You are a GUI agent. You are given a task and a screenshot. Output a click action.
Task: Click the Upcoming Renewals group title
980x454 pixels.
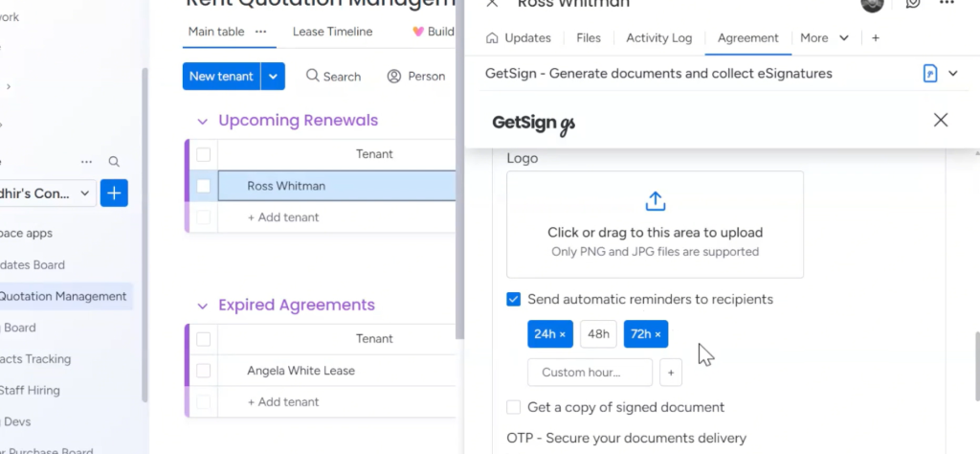click(299, 121)
